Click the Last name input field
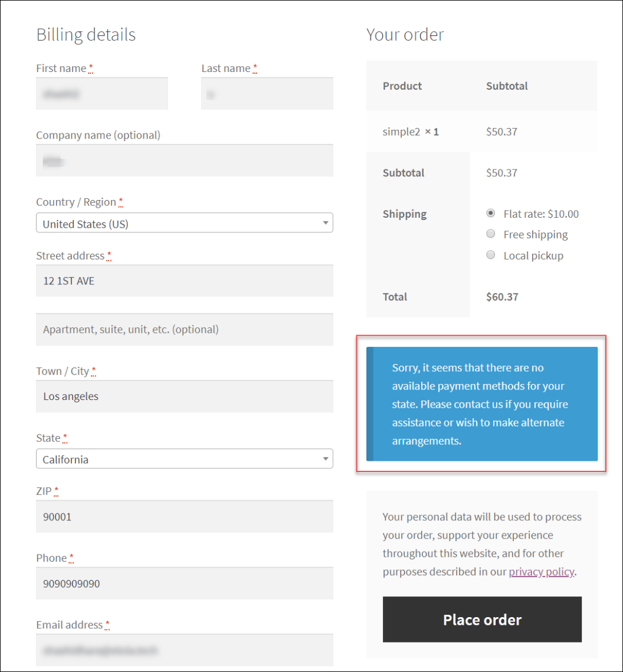Image resolution: width=623 pixels, height=672 pixels. [267, 94]
